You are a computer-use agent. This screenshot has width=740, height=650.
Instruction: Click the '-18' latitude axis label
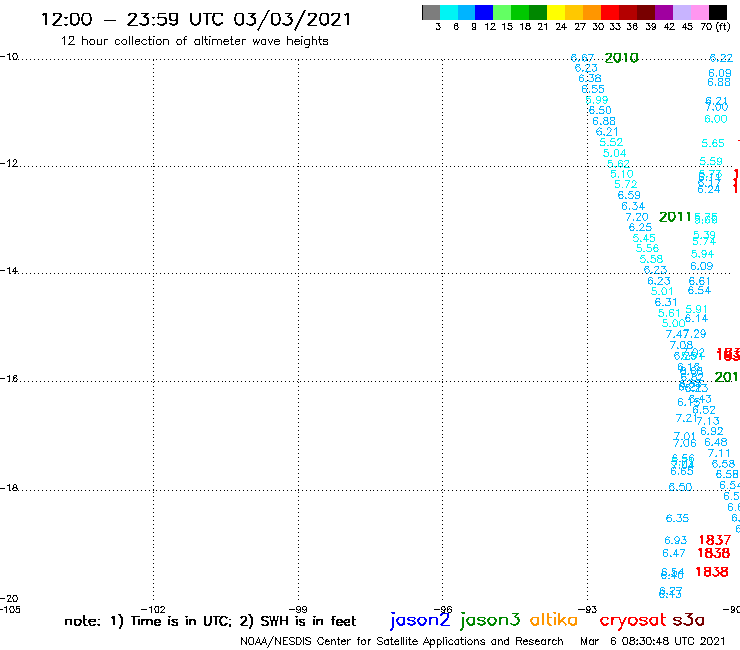point(9,488)
